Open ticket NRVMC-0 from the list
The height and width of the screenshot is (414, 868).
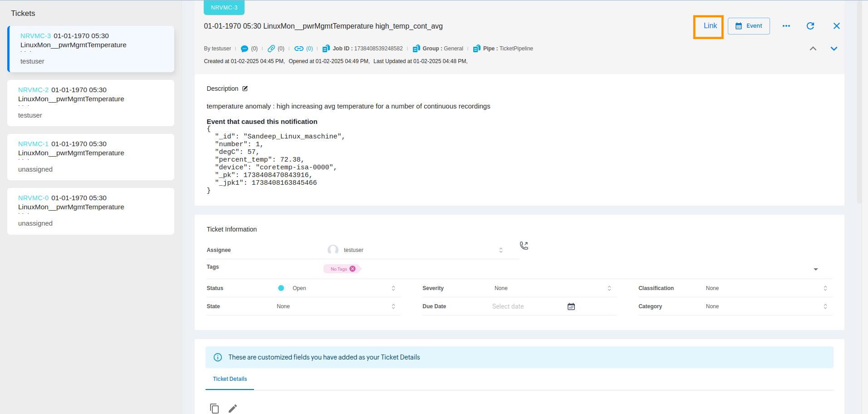pyautogui.click(x=91, y=211)
